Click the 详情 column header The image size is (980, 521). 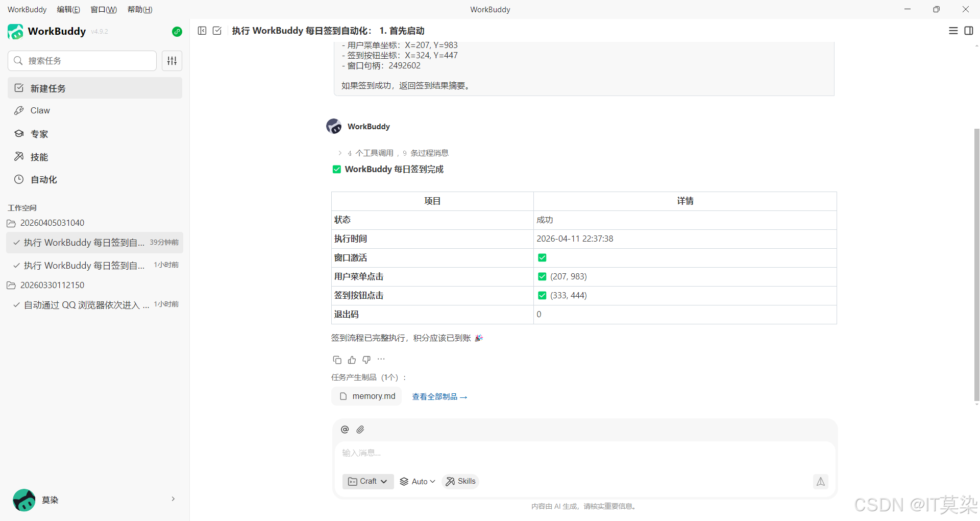(x=685, y=201)
